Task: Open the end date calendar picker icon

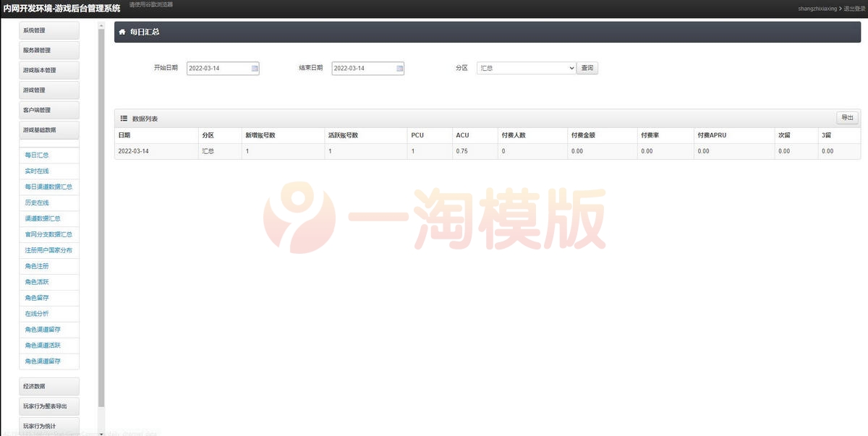Action: pyautogui.click(x=399, y=67)
